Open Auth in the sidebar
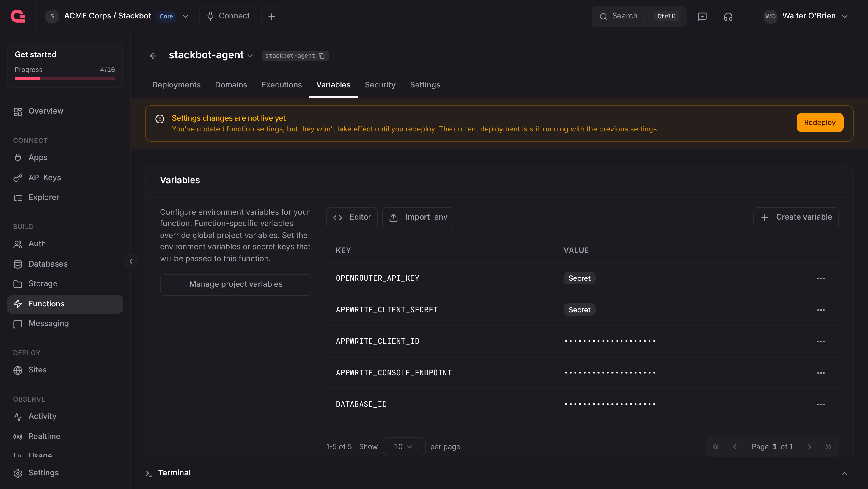Viewport: 868px width, 489px height. (x=65, y=244)
